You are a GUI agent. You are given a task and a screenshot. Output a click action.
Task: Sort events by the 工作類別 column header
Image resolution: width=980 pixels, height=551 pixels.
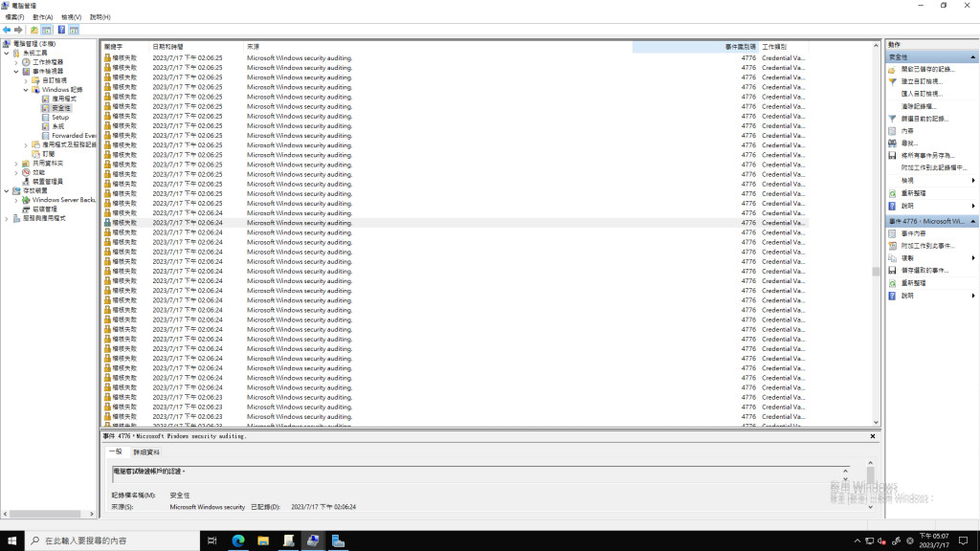coord(783,47)
